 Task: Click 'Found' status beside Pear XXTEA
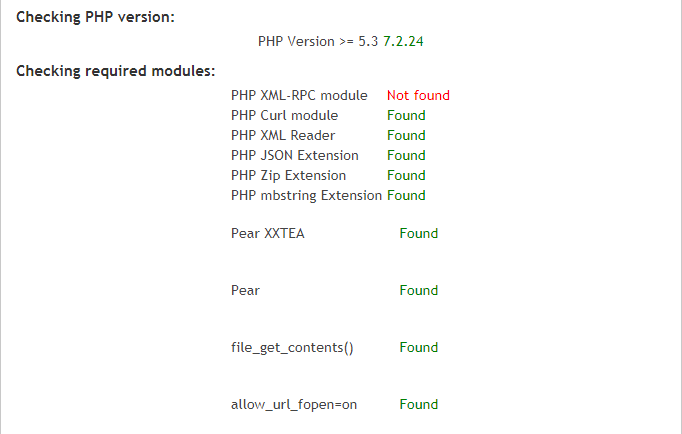tap(418, 234)
